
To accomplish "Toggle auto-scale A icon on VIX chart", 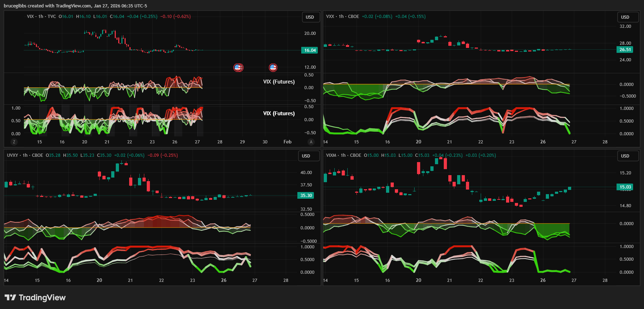I will click(x=311, y=142).
